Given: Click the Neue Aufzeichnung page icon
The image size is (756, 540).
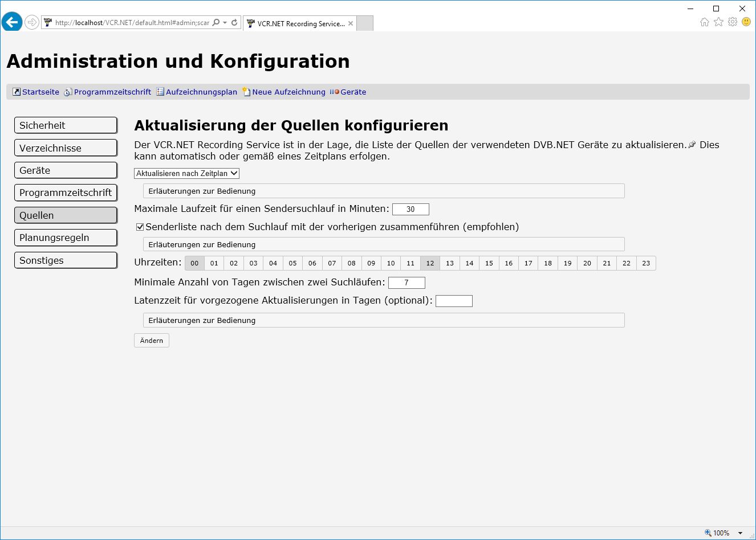Looking at the screenshot, I should coord(246,92).
